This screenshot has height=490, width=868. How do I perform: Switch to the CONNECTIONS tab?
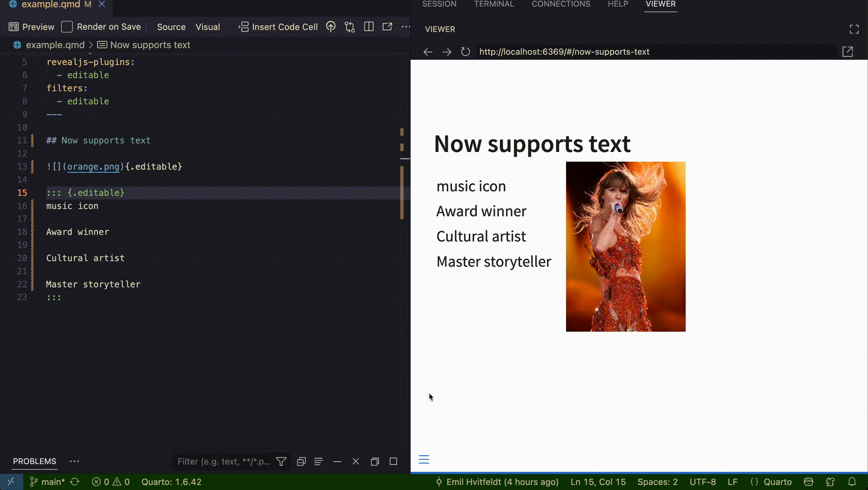[560, 4]
